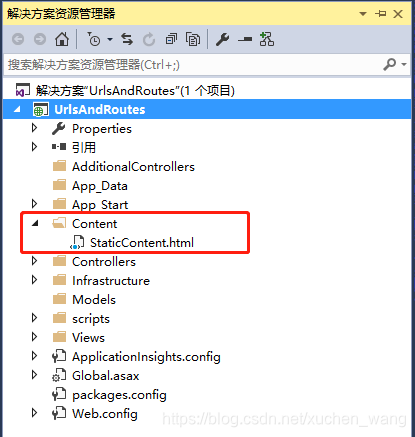Click the packages.config file icon
Image resolution: width=415 pixels, height=437 pixels.
[59, 394]
